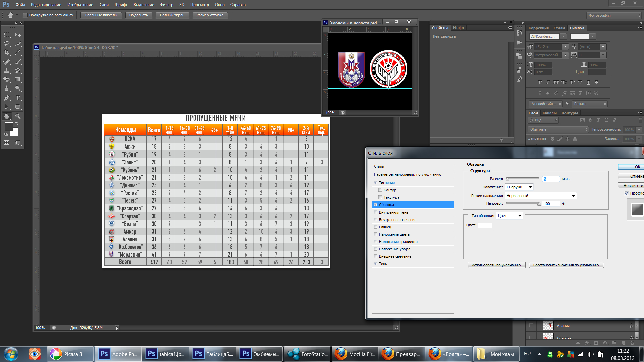Open the stroke Цвет color swatch
The width and height of the screenshot is (644, 362).
485,225
